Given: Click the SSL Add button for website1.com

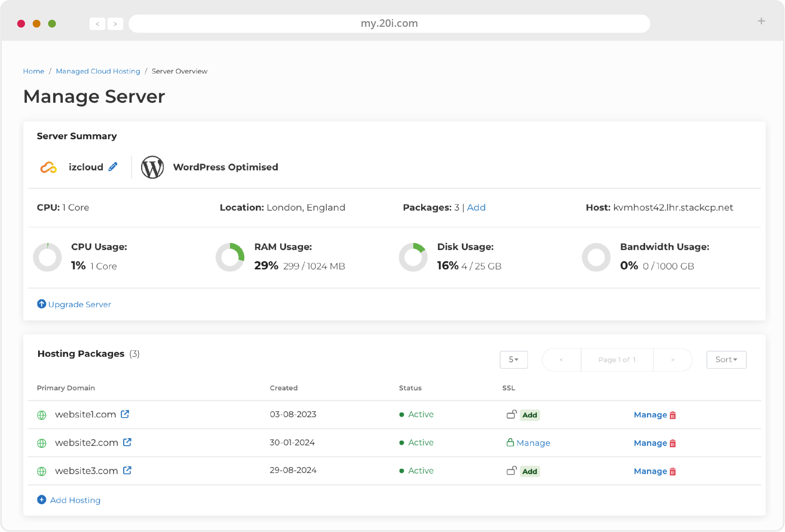Looking at the screenshot, I should [x=529, y=414].
